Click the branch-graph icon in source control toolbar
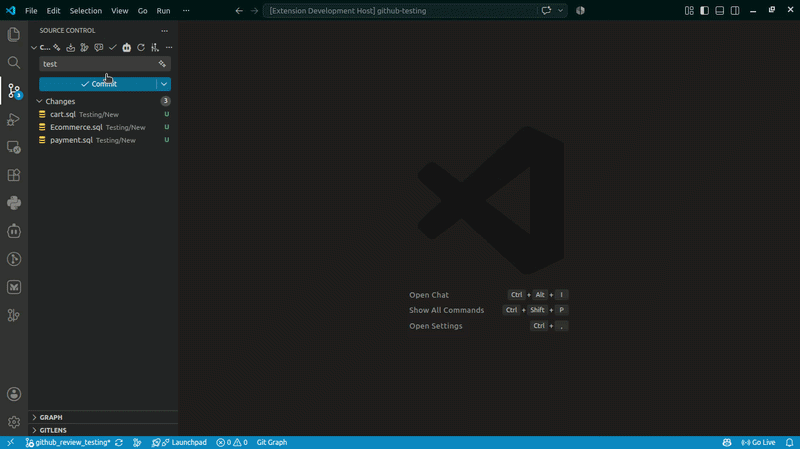Viewport: 800px width, 449px height. pos(84,47)
